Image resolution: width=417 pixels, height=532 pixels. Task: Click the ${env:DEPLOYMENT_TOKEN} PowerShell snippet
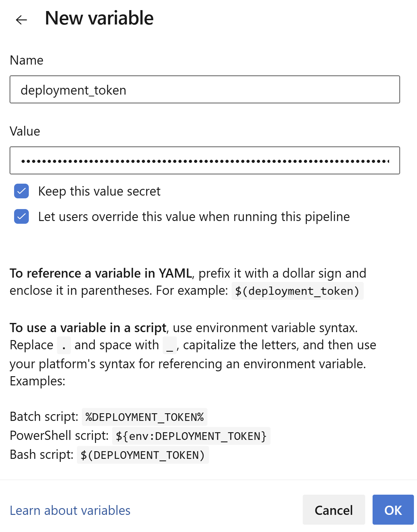191,436
